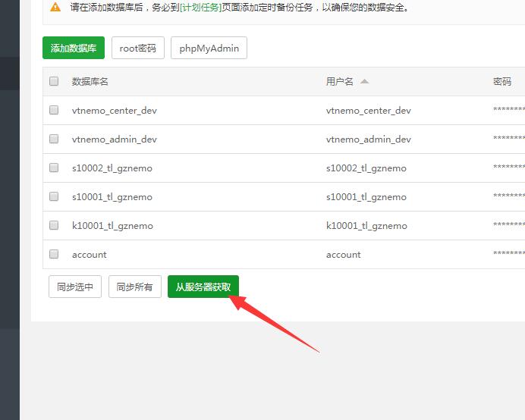The width and height of the screenshot is (525, 420).
Task: Click the yellow warning triangle icon
Action: click(55, 8)
